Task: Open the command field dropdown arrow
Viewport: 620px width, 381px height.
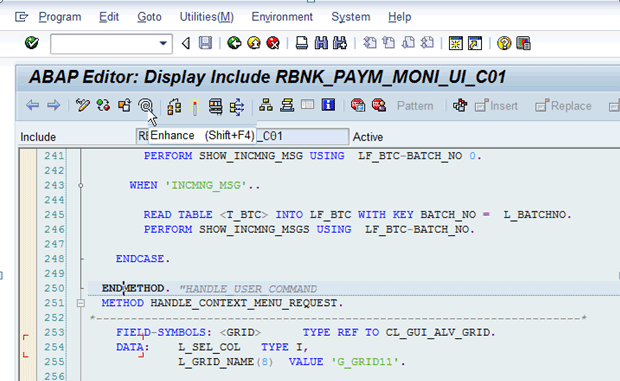Action: (x=163, y=43)
